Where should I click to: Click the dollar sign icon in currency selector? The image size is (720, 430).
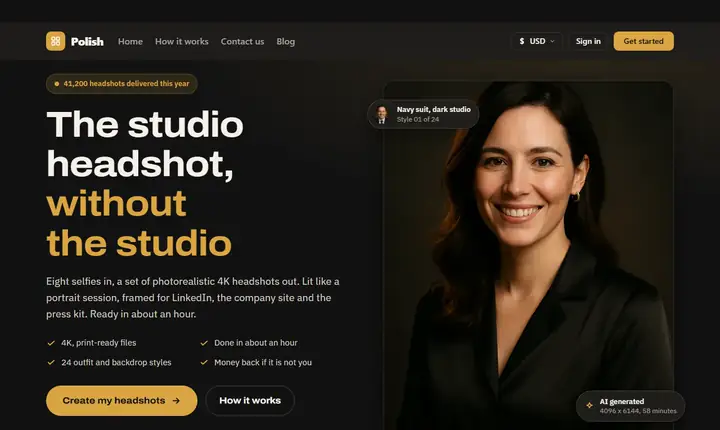coord(522,41)
